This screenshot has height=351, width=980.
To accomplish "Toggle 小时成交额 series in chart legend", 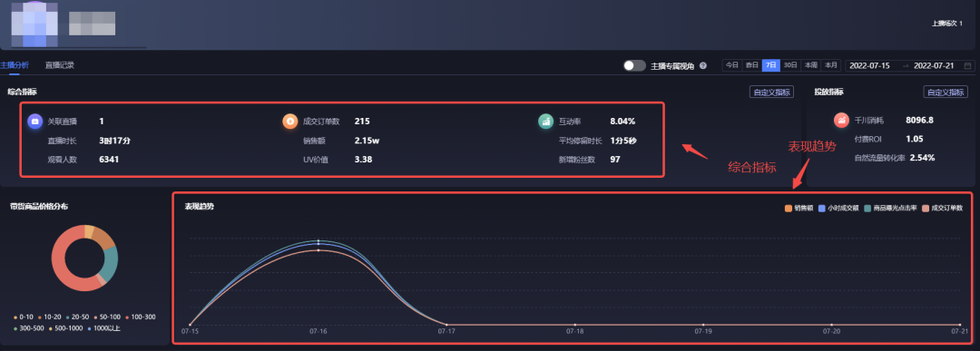I will point(838,209).
